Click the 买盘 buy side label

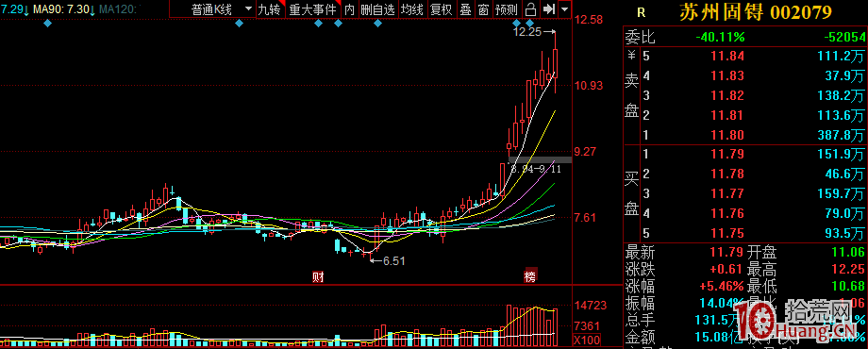point(631,192)
